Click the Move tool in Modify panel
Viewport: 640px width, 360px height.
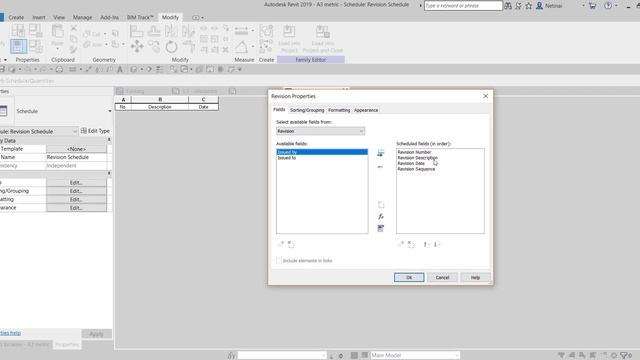137,46
